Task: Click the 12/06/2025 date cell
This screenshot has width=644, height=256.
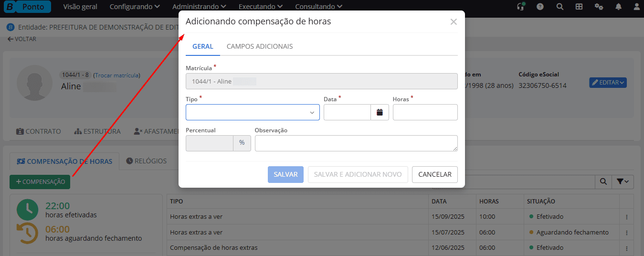Action: point(448,248)
